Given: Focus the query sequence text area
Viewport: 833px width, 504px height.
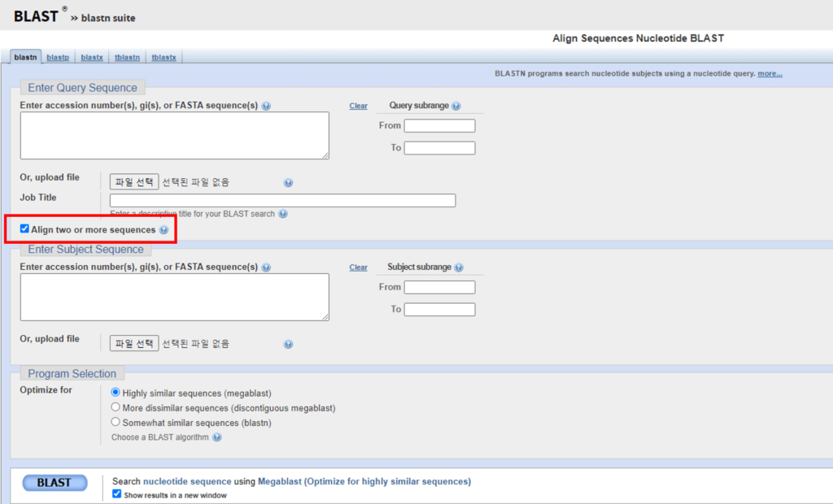Looking at the screenshot, I should (175, 136).
